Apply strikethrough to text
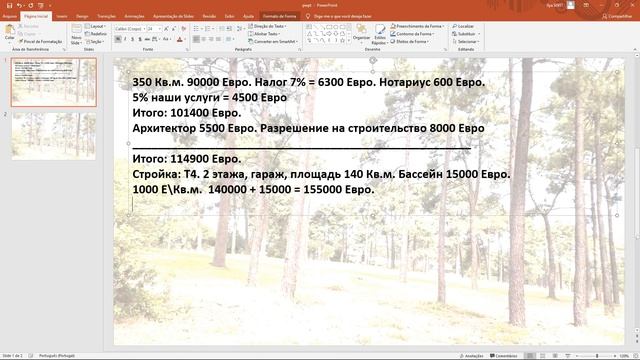This screenshot has width=640, height=360. pyautogui.click(x=147, y=39)
